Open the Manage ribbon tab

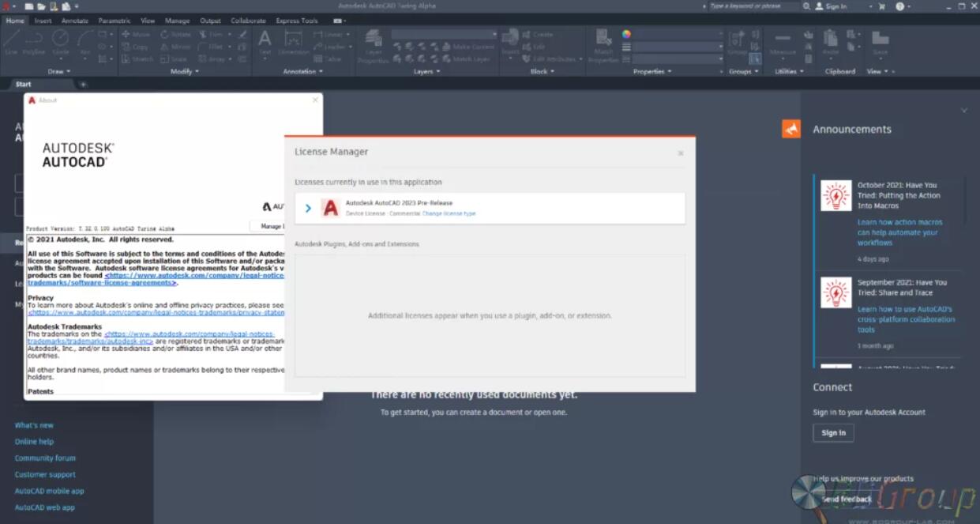[177, 21]
